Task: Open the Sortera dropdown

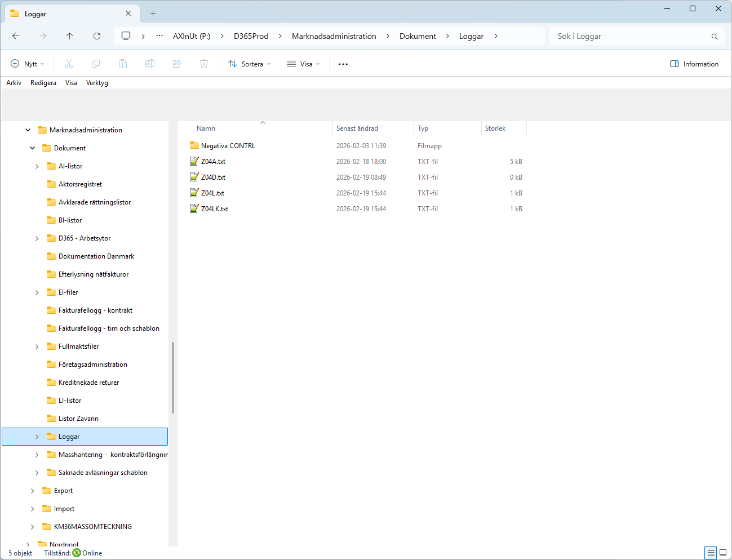Action: [250, 64]
